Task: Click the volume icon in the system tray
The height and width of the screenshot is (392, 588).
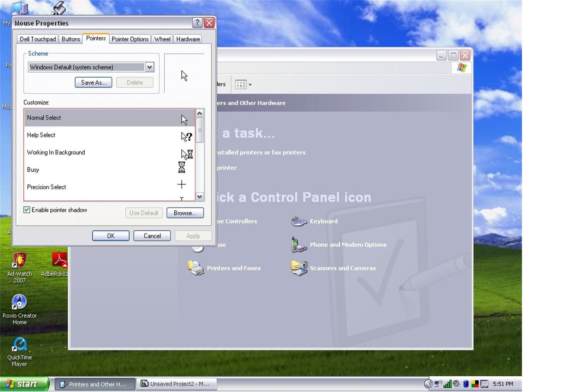Action: [x=456, y=384]
